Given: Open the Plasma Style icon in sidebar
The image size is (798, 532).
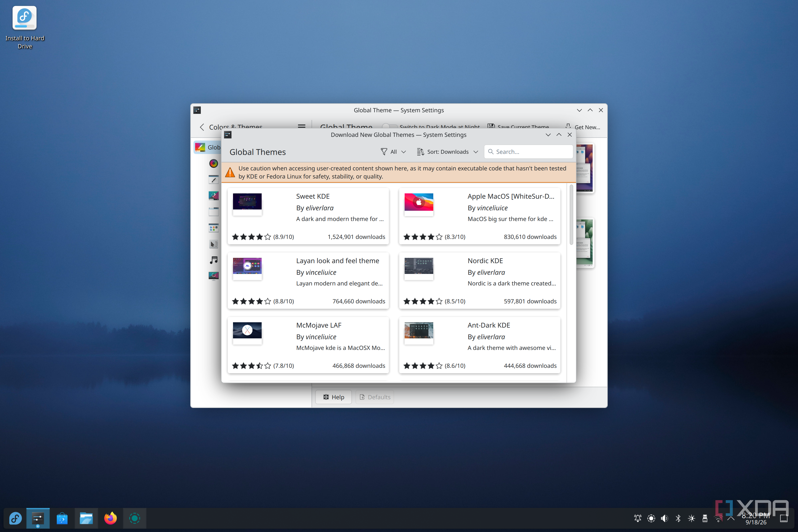Looking at the screenshot, I should 213,196.
